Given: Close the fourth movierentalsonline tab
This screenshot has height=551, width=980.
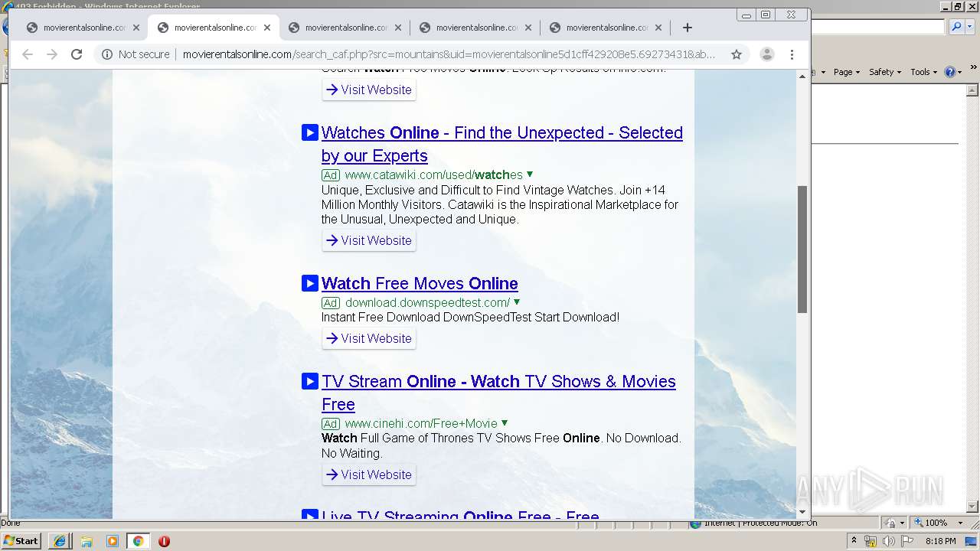Looking at the screenshot, I should (528, 28).
